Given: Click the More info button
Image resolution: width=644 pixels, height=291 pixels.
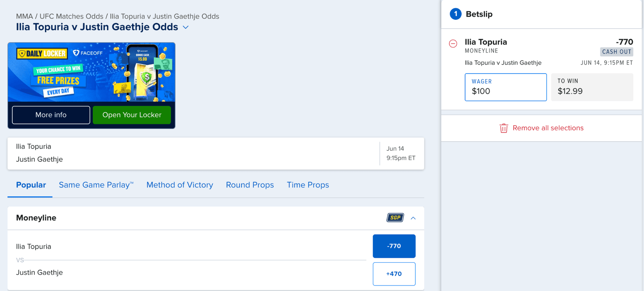Looking at the screenshot, I should [51, 115].
